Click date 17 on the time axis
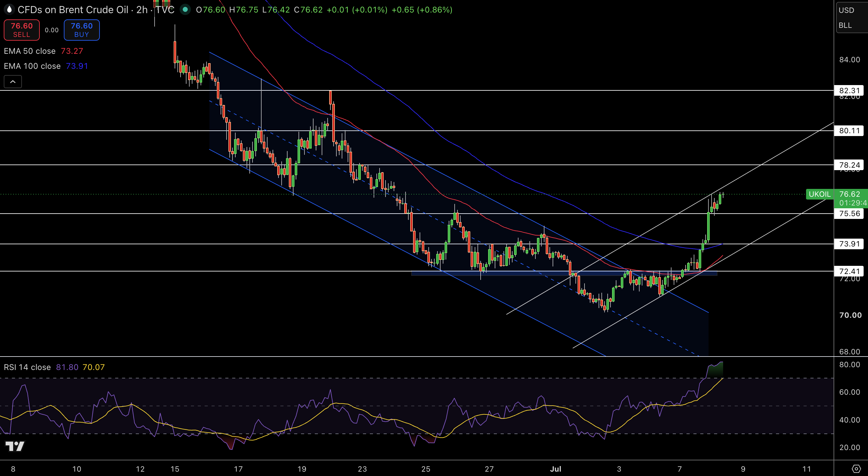Image resolution: width=868 pixels, height=476 pixels. coord(238,469)
